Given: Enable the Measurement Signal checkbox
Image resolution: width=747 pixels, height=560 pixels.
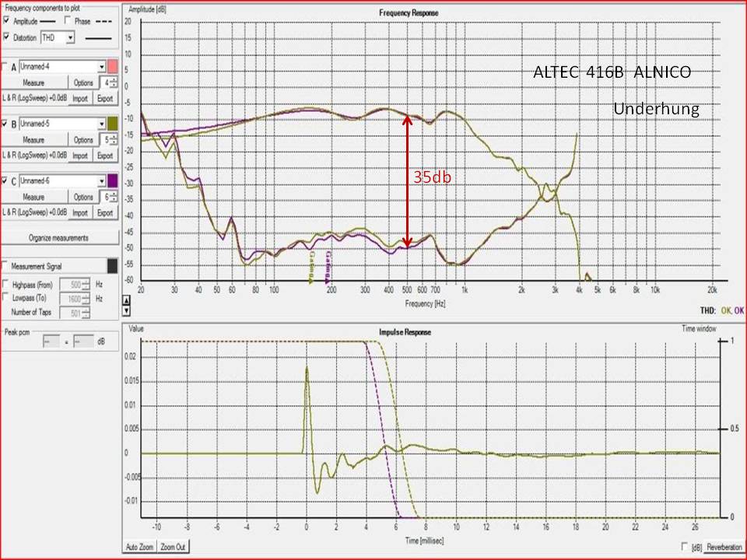Looking at the screenshot, I should click(x=5, y=266).
